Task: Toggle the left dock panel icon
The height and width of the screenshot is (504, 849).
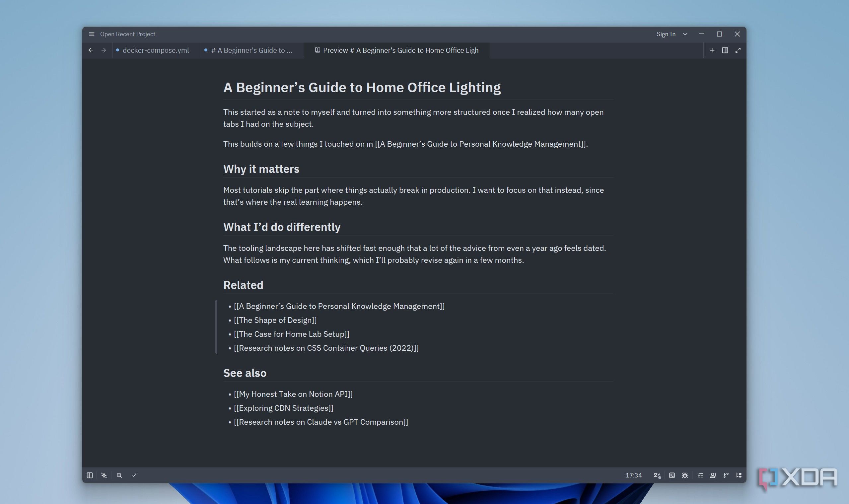Action: tap(90, 475)
